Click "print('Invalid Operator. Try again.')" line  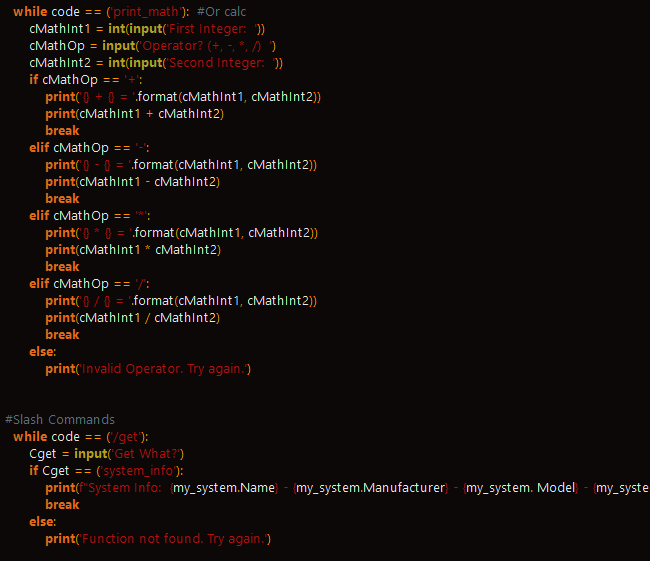click(148, 369)
